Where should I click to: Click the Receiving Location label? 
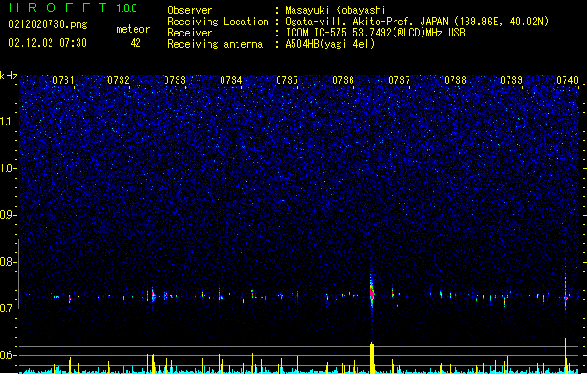pyautogui.click(x=218, y=22)
